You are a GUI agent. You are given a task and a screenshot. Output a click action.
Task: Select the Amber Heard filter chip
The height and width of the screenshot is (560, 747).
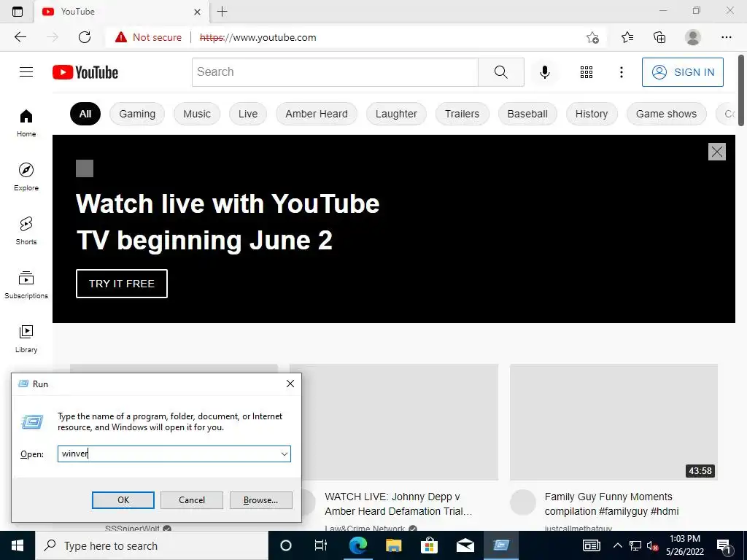point(317,114)
